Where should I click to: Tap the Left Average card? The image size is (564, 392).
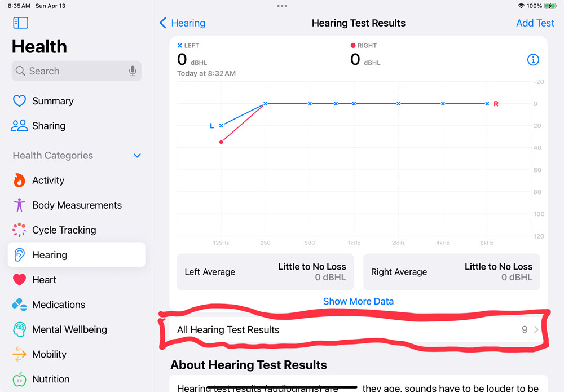pos(265,272)
